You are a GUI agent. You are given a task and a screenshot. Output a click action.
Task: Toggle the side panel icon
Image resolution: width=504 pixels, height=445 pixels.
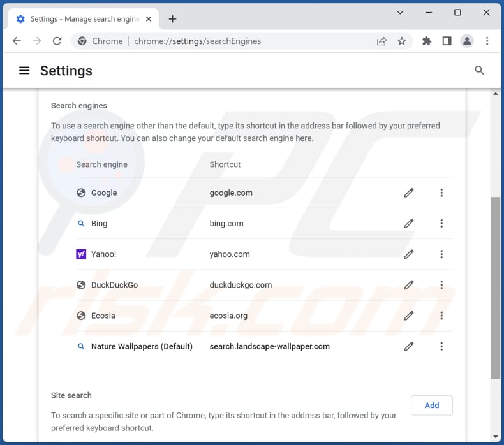[447, 41]
